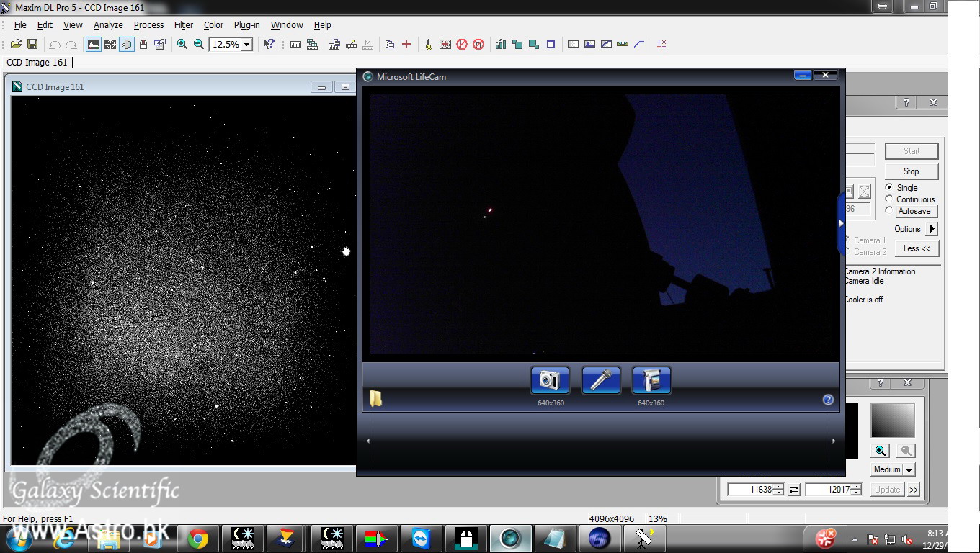Click the Open file folder icon in toolbar
Screen dimensions: 980x553
(16, 45)
